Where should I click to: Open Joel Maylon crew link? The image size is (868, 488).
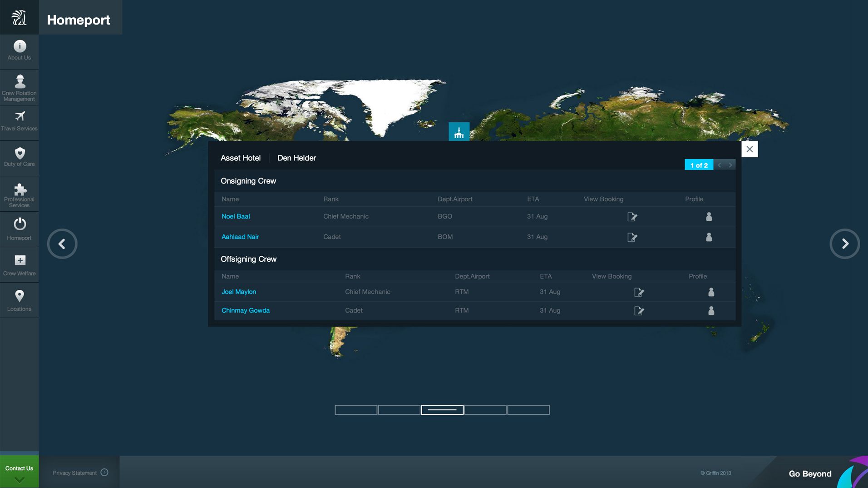pos(239,292)
